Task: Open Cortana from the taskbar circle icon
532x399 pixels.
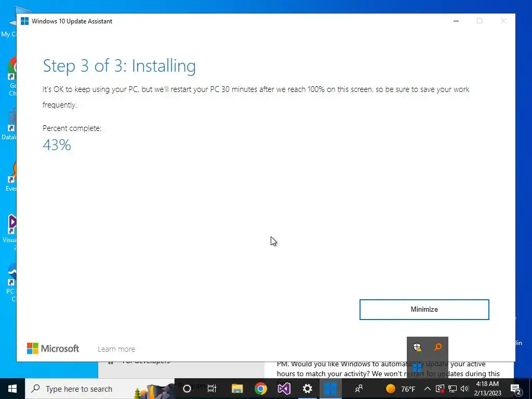Action: click(187, 389)
